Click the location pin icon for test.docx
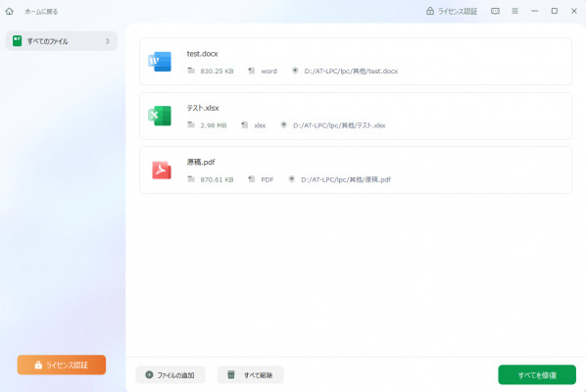 click(295, 71)
